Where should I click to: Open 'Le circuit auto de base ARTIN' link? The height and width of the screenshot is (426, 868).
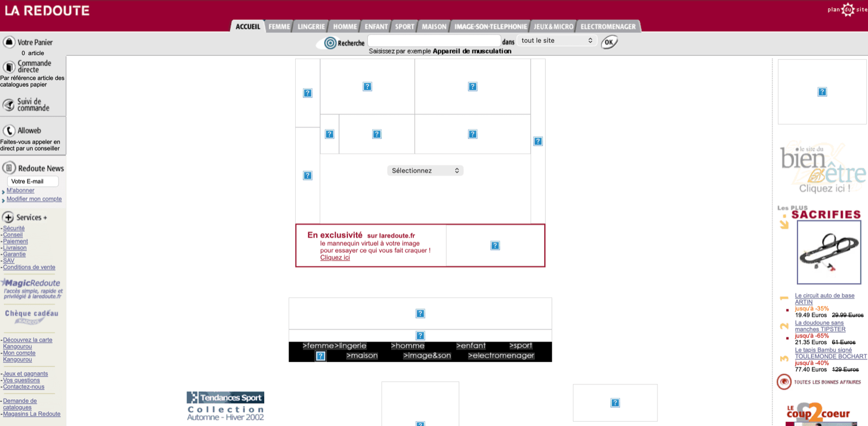825,299
